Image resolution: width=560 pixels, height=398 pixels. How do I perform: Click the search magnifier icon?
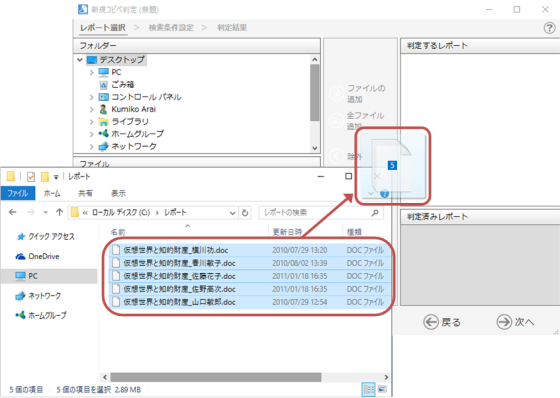(x=375, y=213)
